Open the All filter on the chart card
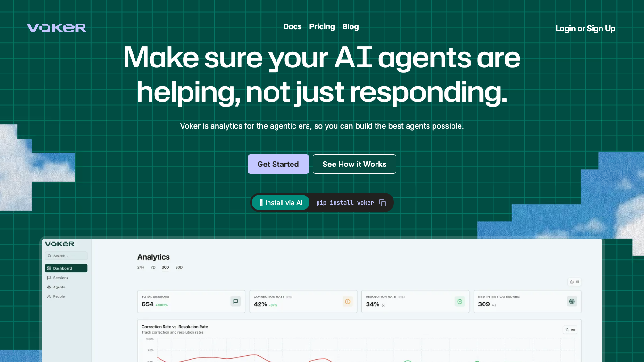Screen dimensions: 644x362 570,329
